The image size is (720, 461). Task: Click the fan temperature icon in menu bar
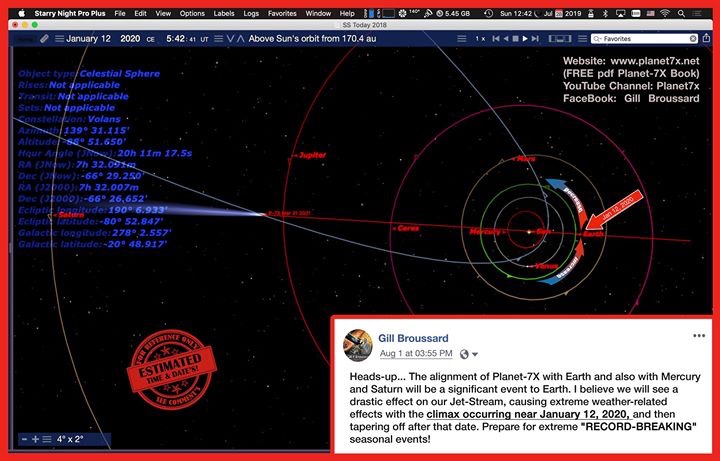coord(403,13)
